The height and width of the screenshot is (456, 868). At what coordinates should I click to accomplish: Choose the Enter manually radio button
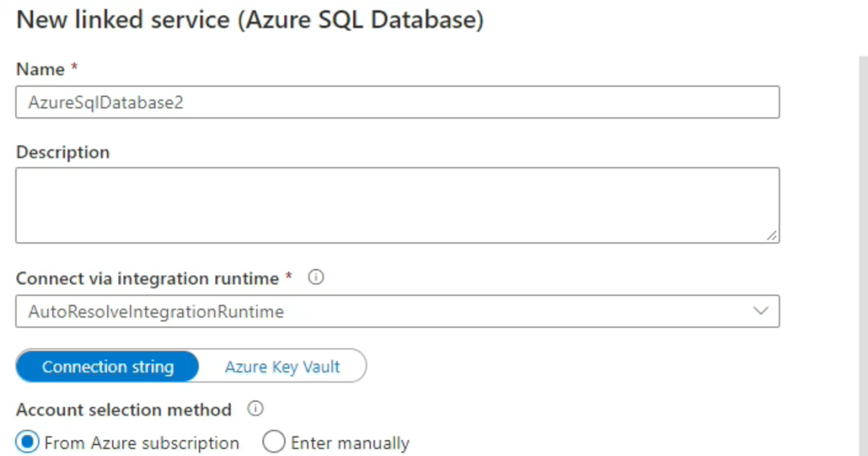(x=274, y=442)
